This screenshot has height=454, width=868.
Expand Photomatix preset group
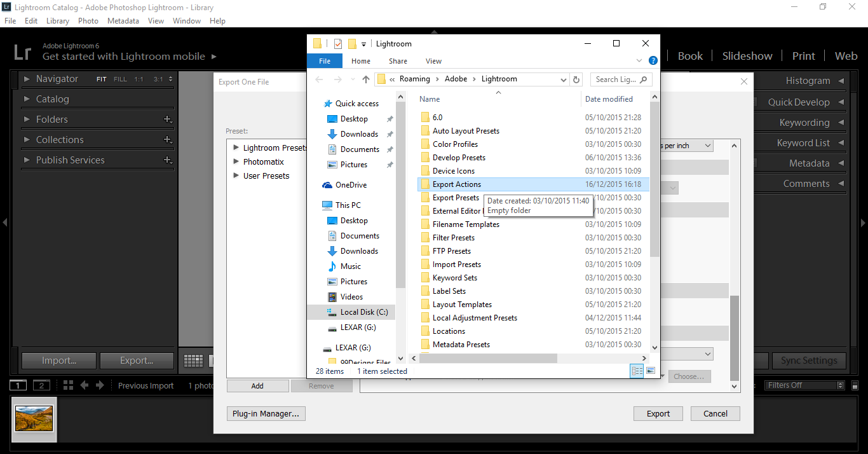point(236,162)
